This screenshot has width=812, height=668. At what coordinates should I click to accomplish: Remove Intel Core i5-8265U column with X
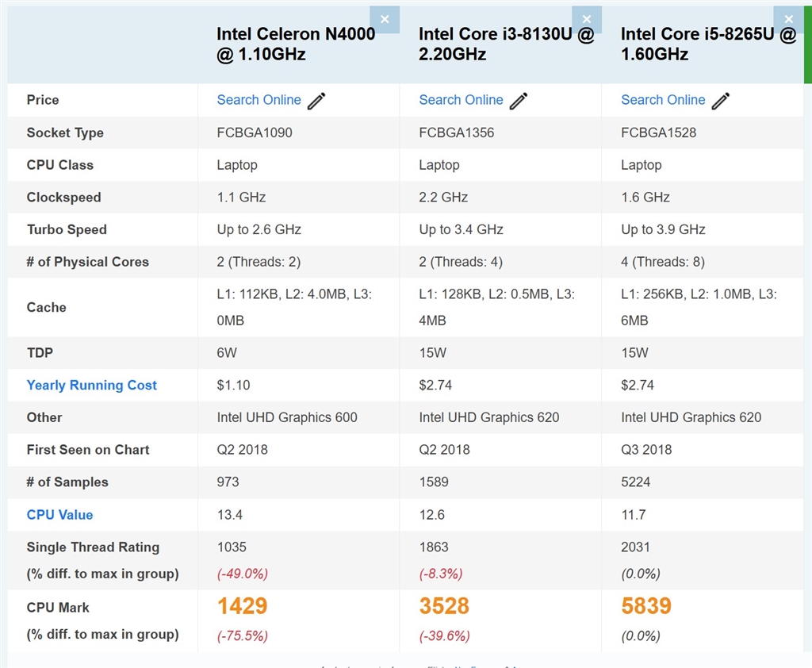tap(789, 19)
